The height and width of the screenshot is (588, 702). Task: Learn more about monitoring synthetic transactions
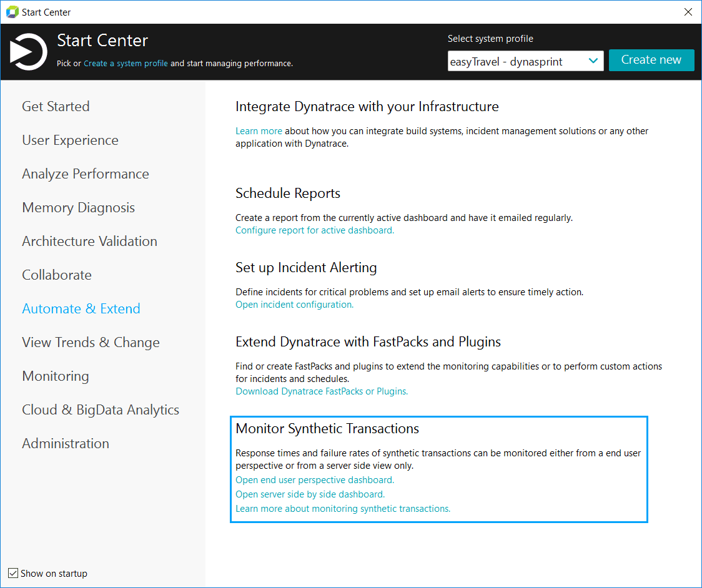coord(343,509)
